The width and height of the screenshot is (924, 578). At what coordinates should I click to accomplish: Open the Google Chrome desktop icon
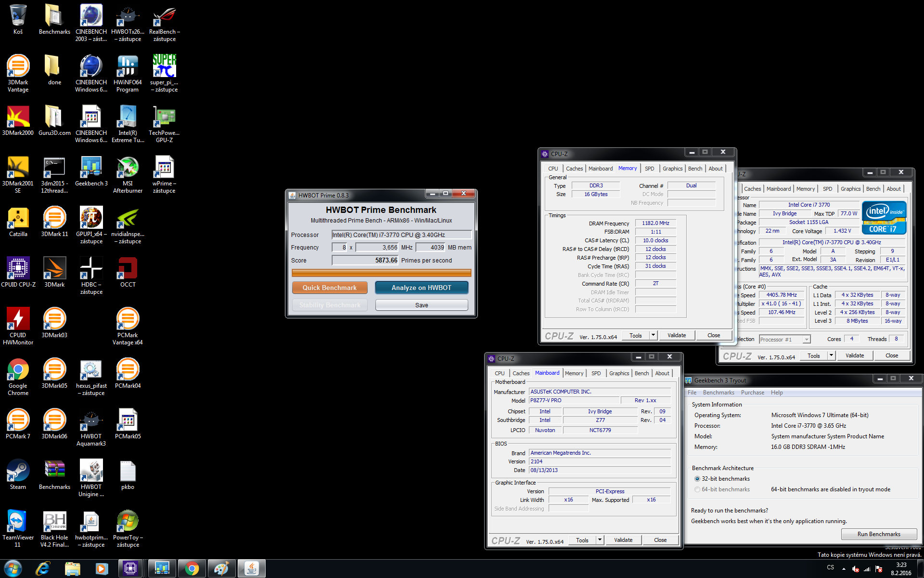click(x=18, y=377)
